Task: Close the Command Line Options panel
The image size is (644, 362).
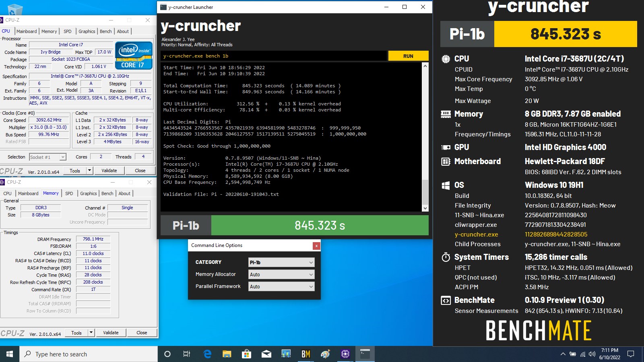Action: click(x=316, y=246)
